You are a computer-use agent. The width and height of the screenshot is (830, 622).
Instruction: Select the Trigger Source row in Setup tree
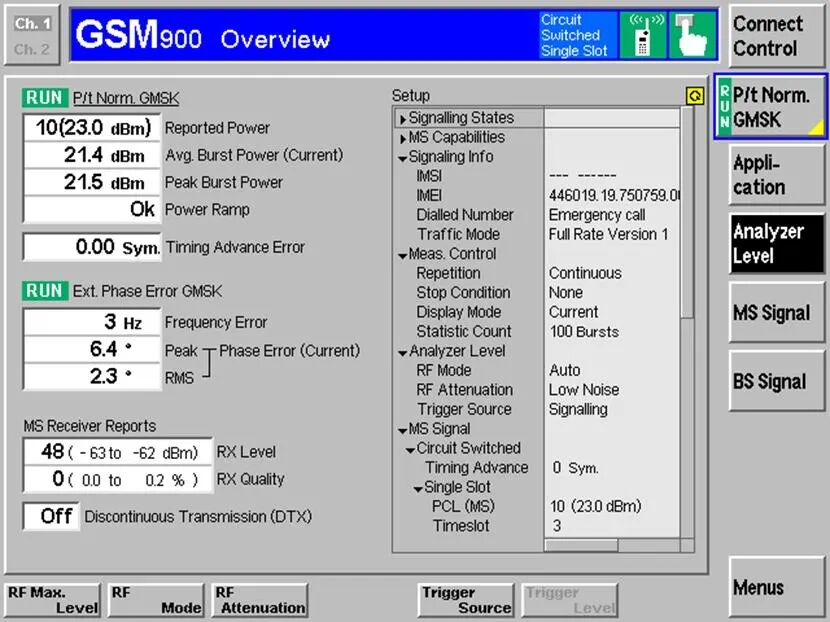(537, 409)
